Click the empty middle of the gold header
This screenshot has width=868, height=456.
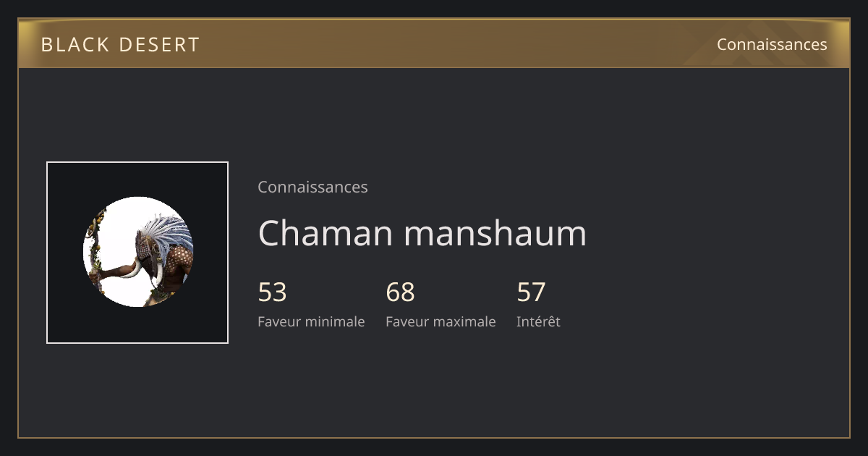click(448, 44)
